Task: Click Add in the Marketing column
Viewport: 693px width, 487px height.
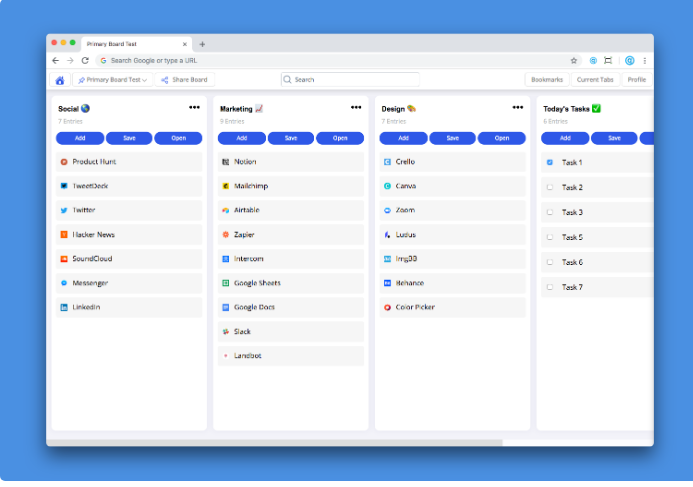Action: (242, 138)
